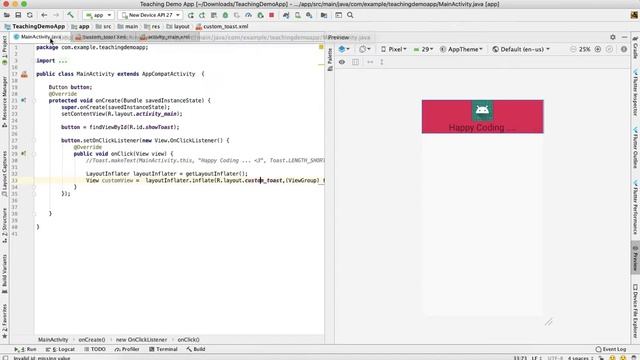Open the Event Log
Viewport: 640px width, 360px height.
click(611, 349)
